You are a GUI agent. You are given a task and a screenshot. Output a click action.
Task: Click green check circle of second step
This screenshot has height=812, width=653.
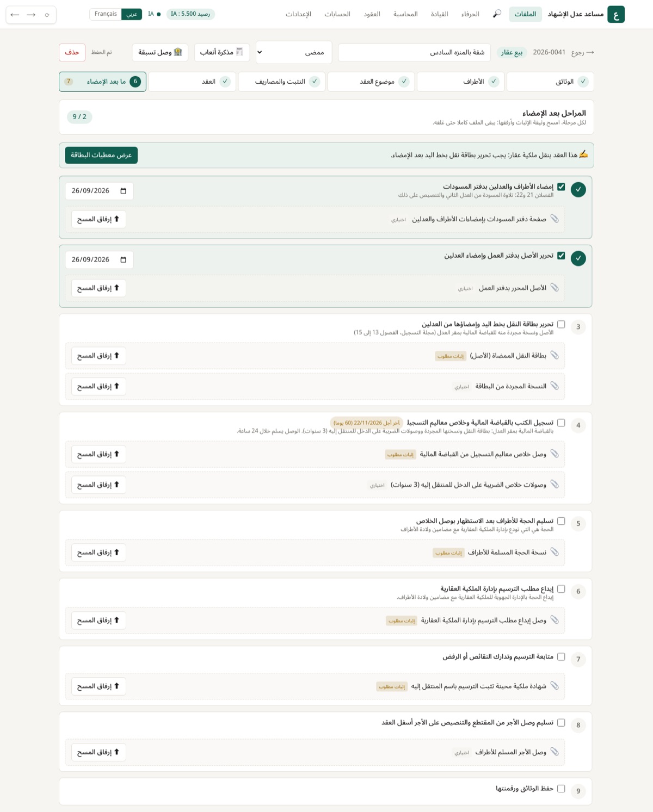coord(578,258)
